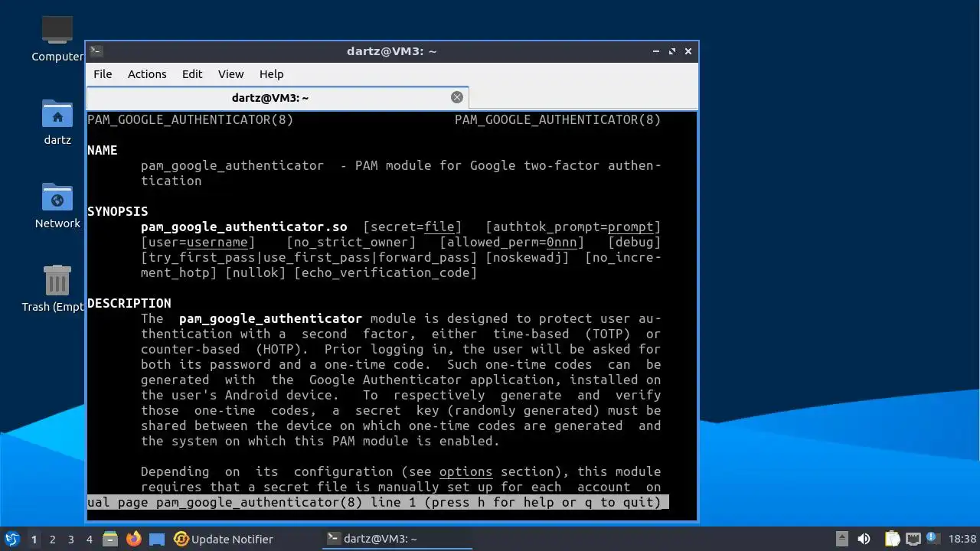
Task: Switch to workspace 3
Action: [70, 540]
